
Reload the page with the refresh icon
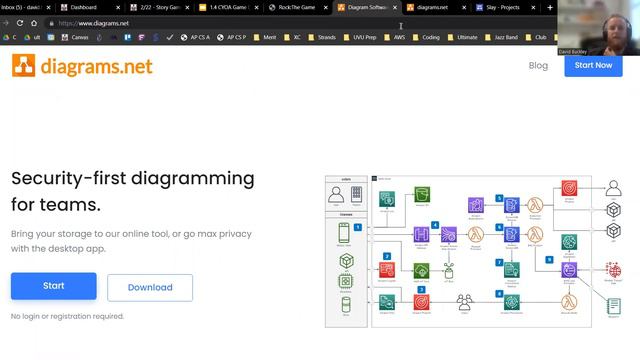[x=20, y=23]
